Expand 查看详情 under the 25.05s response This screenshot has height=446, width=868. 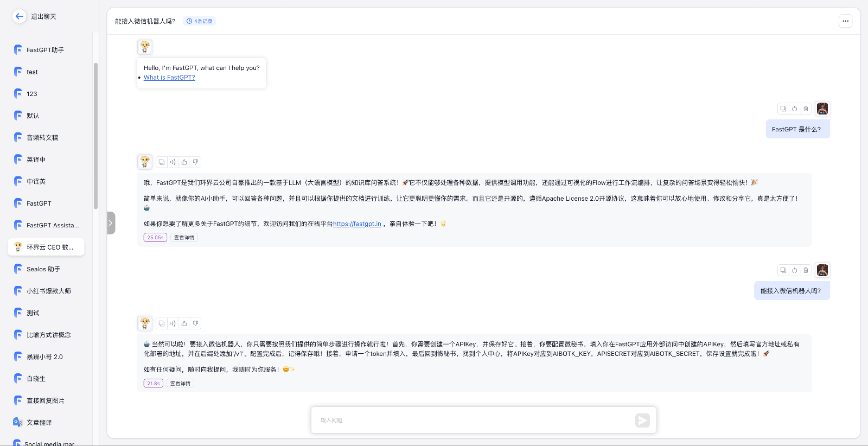click(x=184, y=238)
